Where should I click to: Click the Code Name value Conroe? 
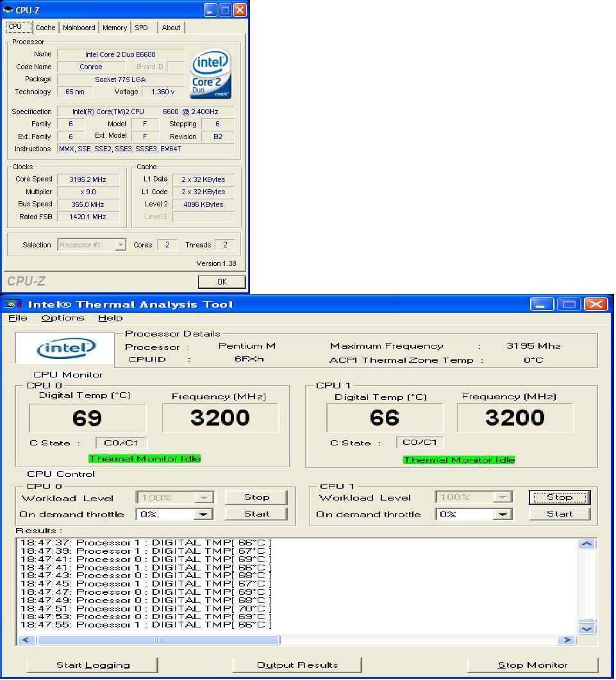pyautogui.click(x=91, y=67)
